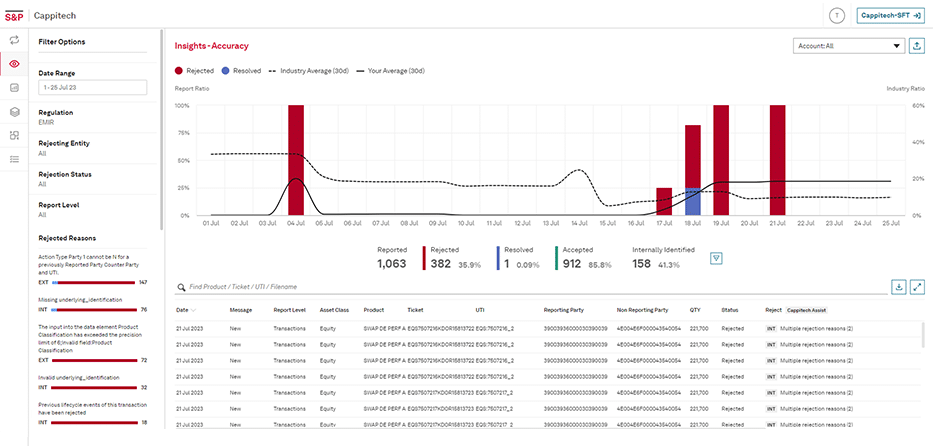Click the Cappitech-SFT switch button
Screen dimensions: 933x446
coord(889,15)
